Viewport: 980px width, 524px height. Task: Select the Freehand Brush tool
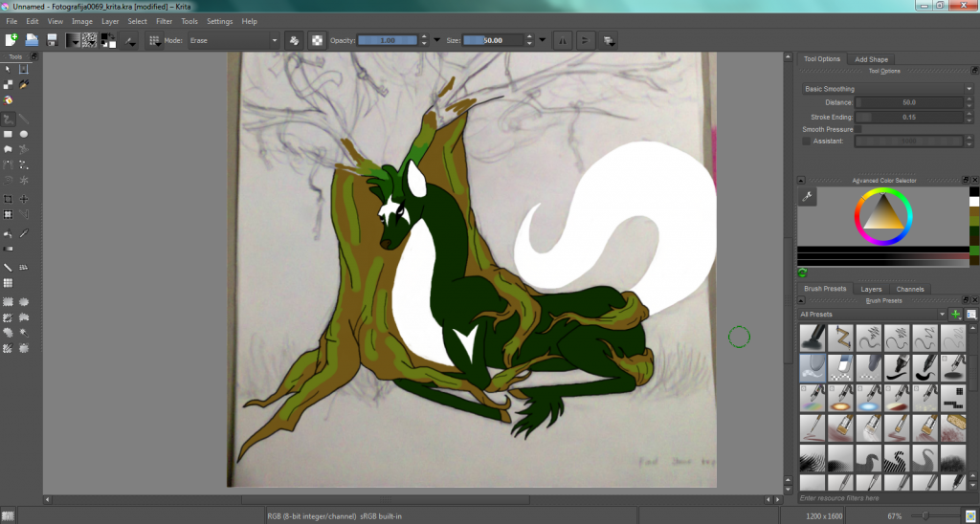pos(9,120)
